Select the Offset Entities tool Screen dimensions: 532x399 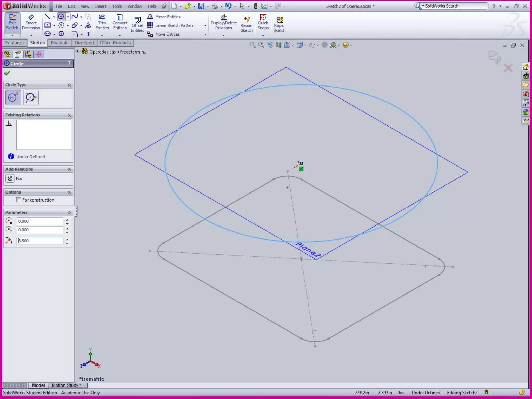point(137,25)
